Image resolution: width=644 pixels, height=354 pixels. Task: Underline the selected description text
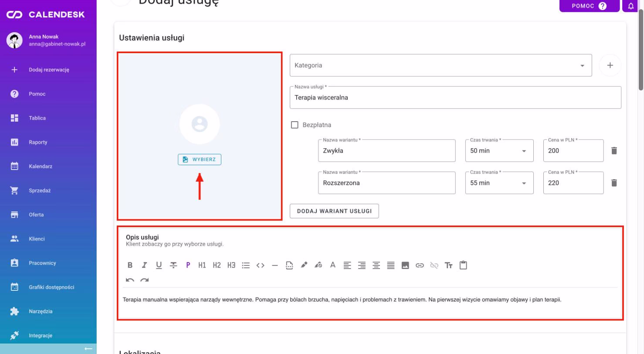tap(159, 265)
